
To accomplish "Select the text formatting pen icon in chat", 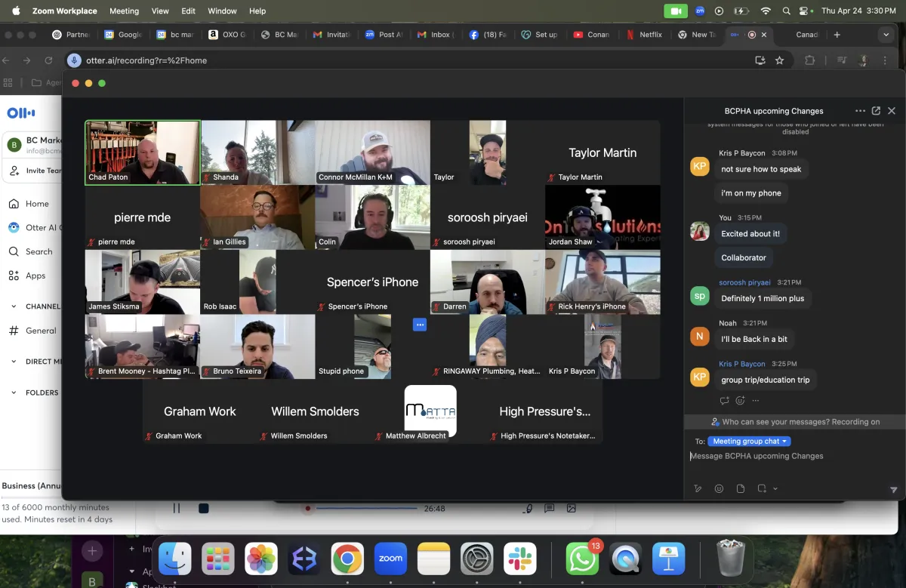I will click(x=697, y=488).
